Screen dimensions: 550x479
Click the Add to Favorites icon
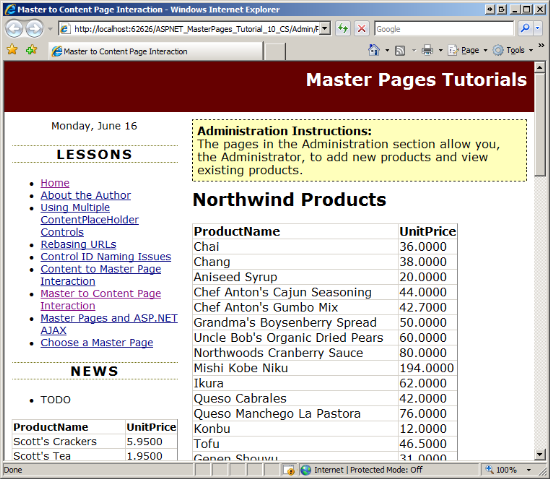(x=32, y=50)
